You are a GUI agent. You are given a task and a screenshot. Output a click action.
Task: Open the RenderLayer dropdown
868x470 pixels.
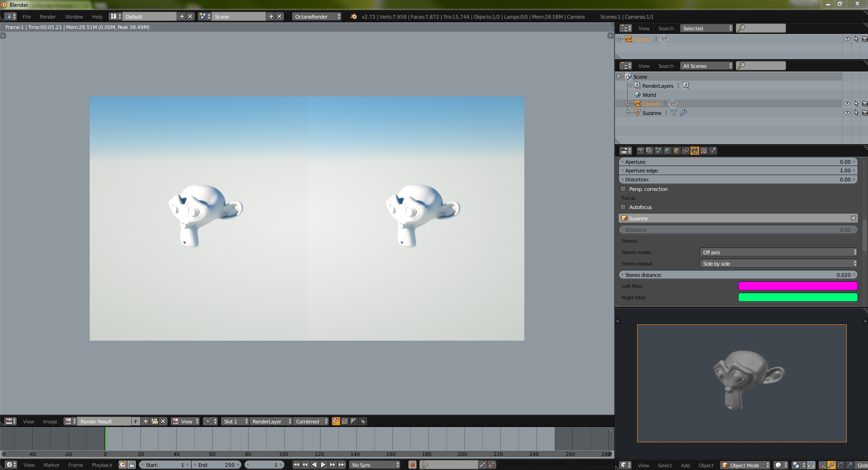[x=271, y=421]
